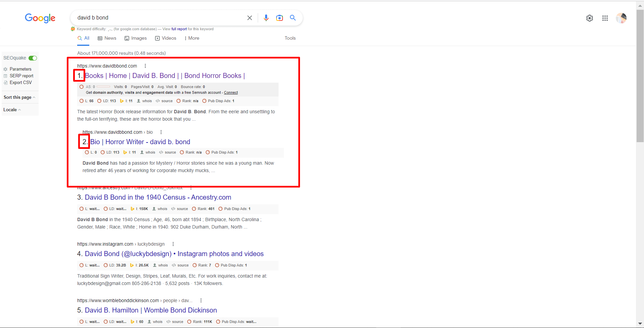Clear the search query with X icon
The width and height of the screenshot is (644, 328).
250,18
